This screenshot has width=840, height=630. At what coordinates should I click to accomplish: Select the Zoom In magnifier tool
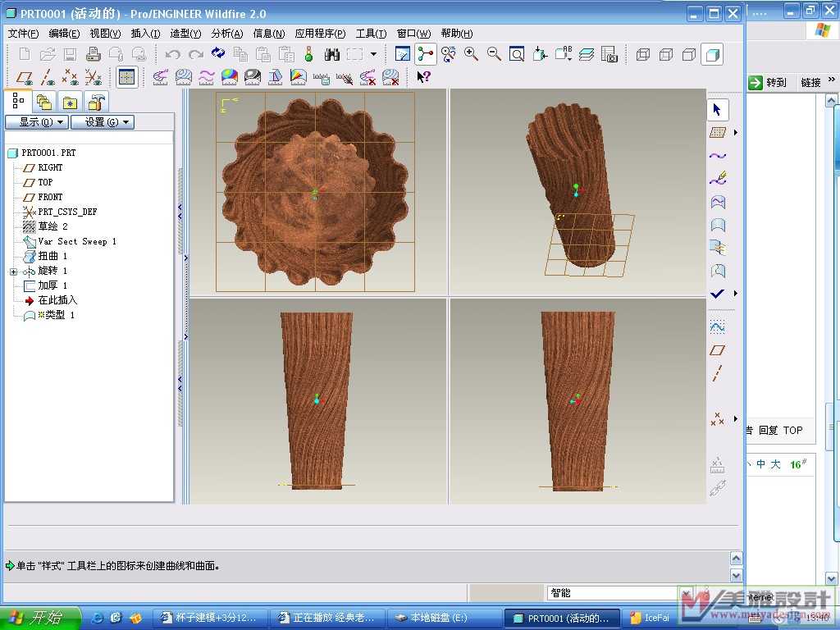pos(472,54)
